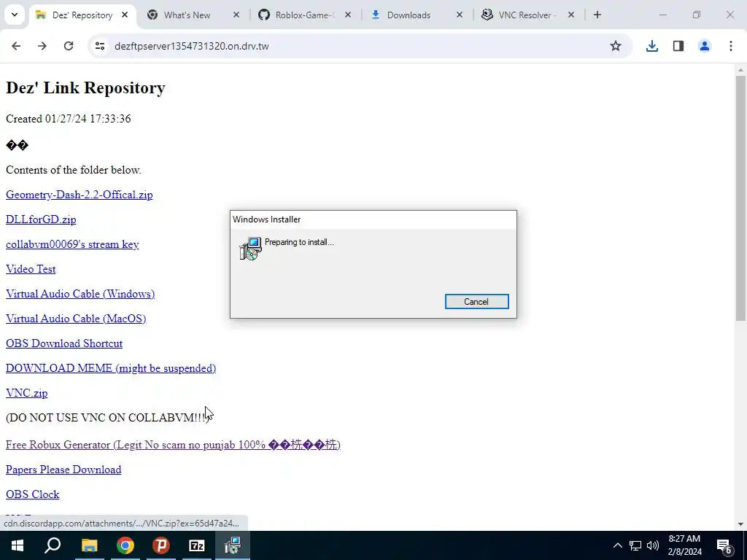The height and width of the screenshot is (560, 747).
Task: Reload the current page
Action: 69,46
